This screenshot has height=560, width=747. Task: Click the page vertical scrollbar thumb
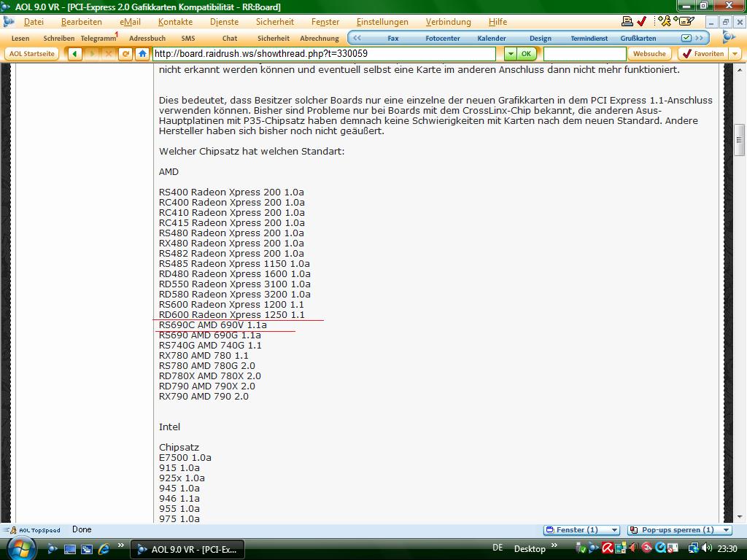pyautogui.click(x=740, y=140)
